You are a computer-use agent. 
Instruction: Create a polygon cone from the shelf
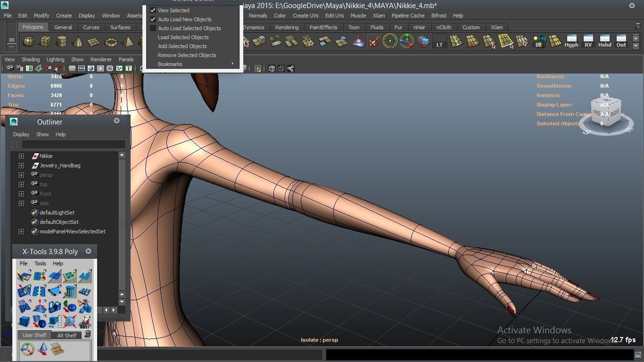[x=78, y=42]
